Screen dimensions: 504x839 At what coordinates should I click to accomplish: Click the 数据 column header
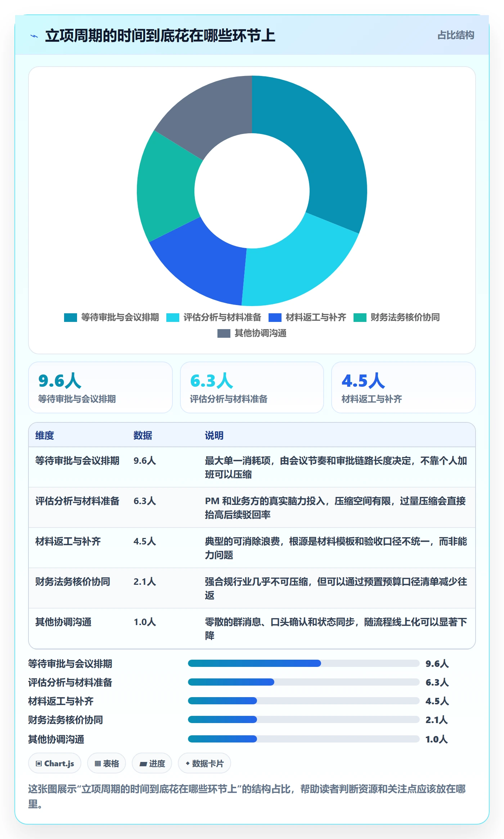143,435
